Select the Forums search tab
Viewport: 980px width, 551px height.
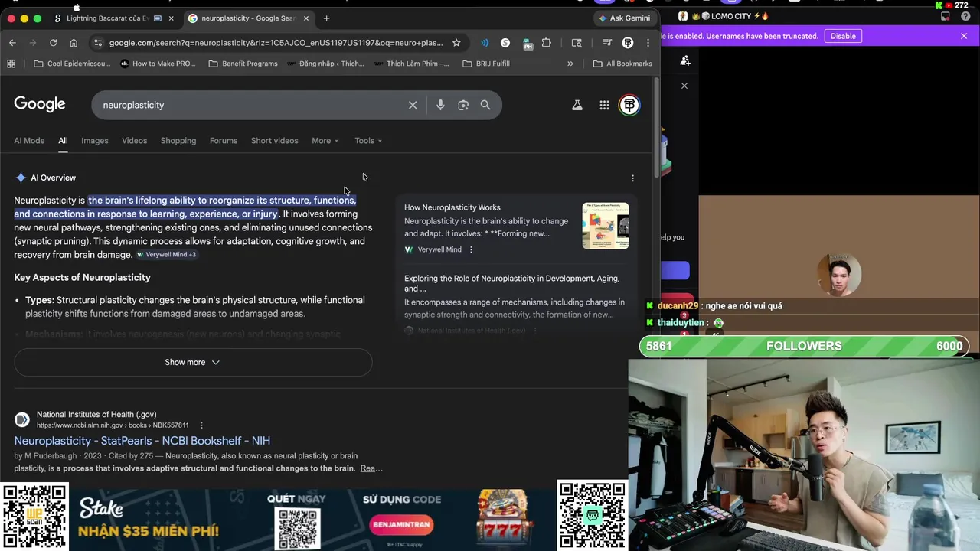pyautogui.click(x=224, y=141)
